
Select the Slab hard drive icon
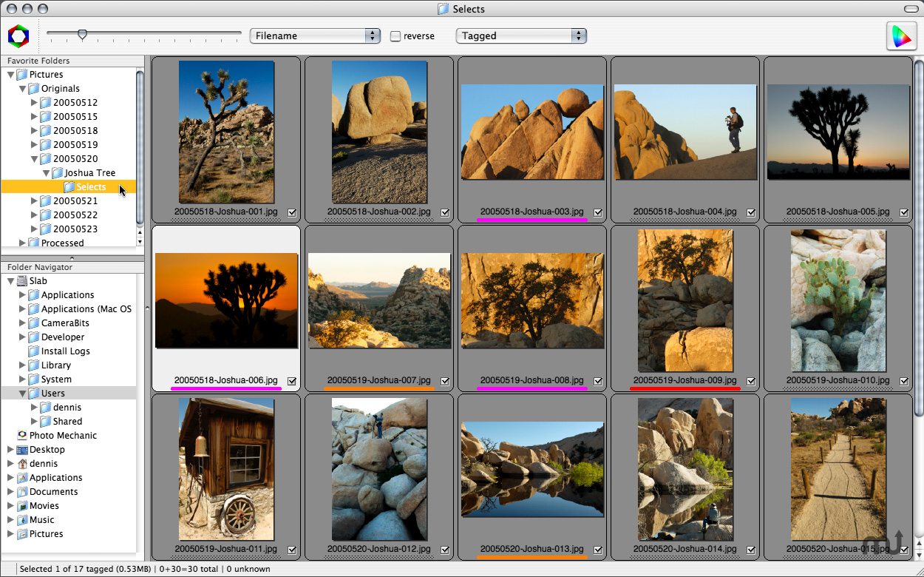22,281
